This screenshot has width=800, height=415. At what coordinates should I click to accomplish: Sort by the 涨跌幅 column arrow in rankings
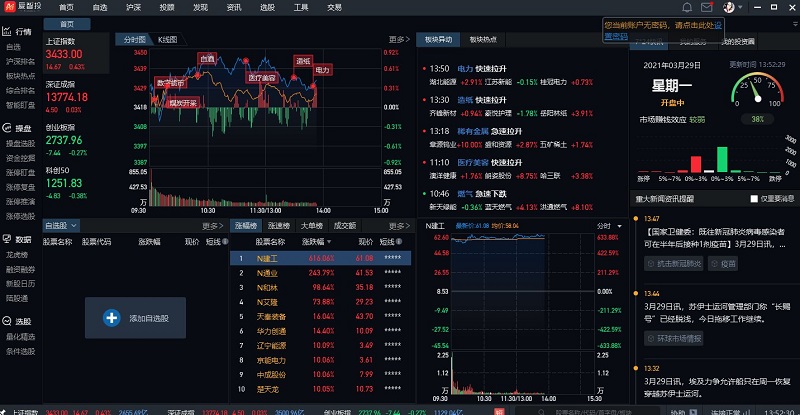(329, 241)
